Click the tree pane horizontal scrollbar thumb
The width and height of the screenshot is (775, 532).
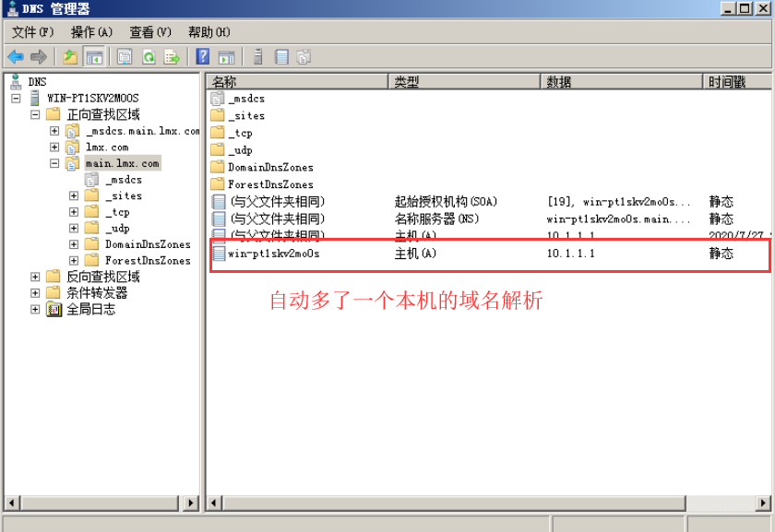point(99,503)
